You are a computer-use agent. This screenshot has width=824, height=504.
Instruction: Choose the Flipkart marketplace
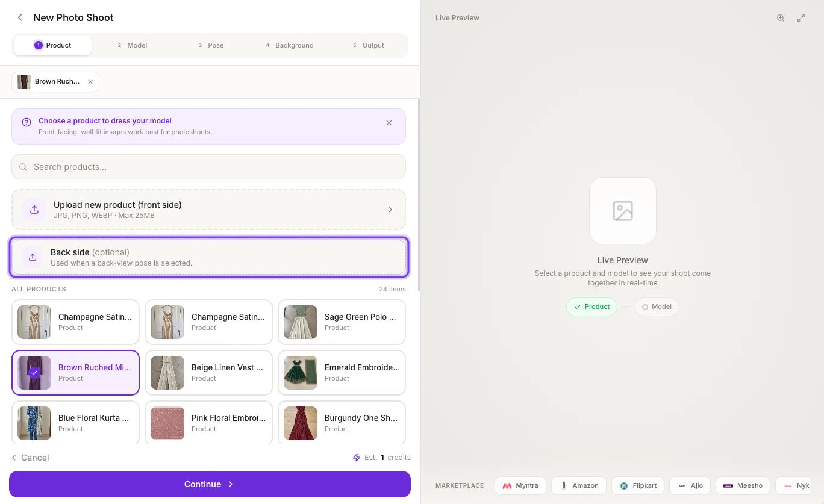tap(638, 485)
